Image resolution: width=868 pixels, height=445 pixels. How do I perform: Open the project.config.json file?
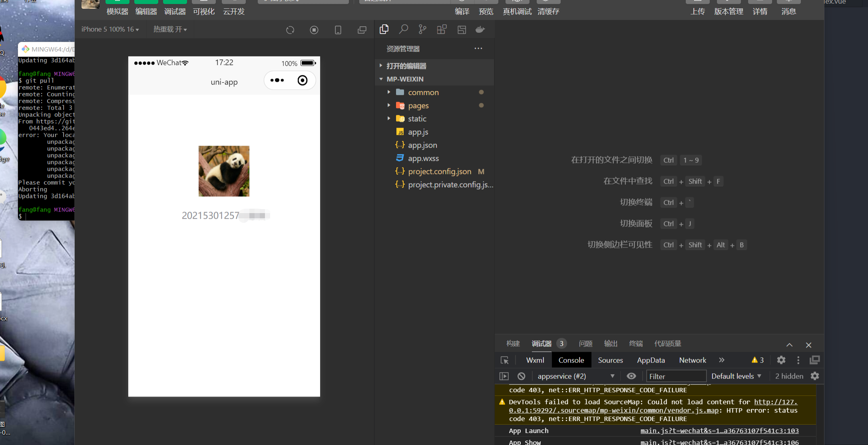point(439,172)
